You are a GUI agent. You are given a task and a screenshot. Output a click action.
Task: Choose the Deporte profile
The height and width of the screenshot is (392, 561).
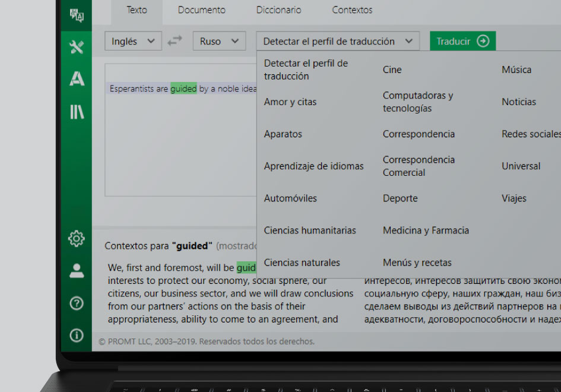pos(400,198)
